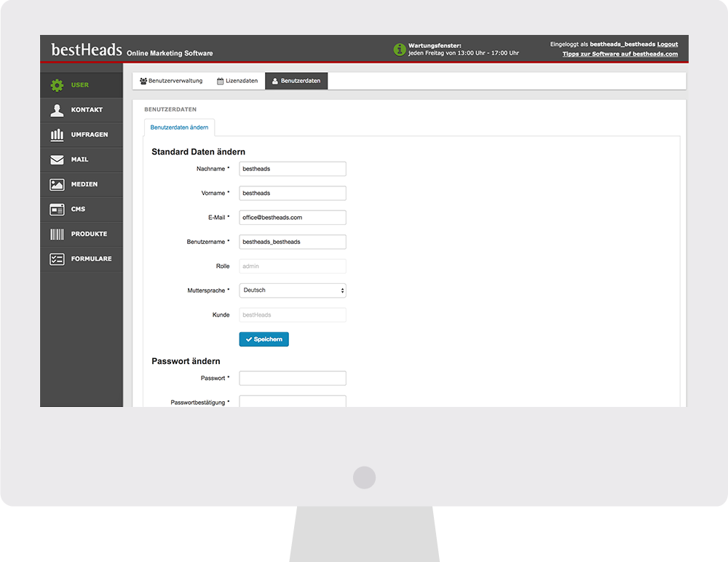This screenshot has height=562, width=728.
Task: Click the green info icon near Wartungsfenster
Action: pyautogui.click(x=400, y=50)
